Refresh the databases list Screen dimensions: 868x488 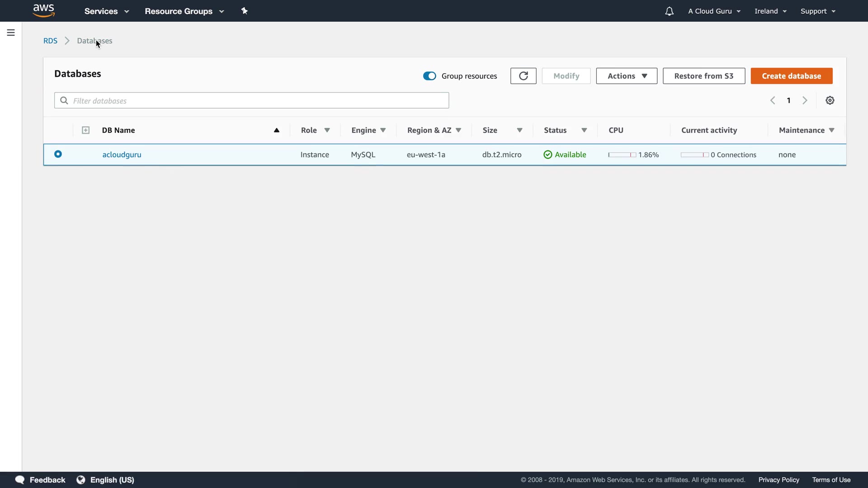(523, 76)
